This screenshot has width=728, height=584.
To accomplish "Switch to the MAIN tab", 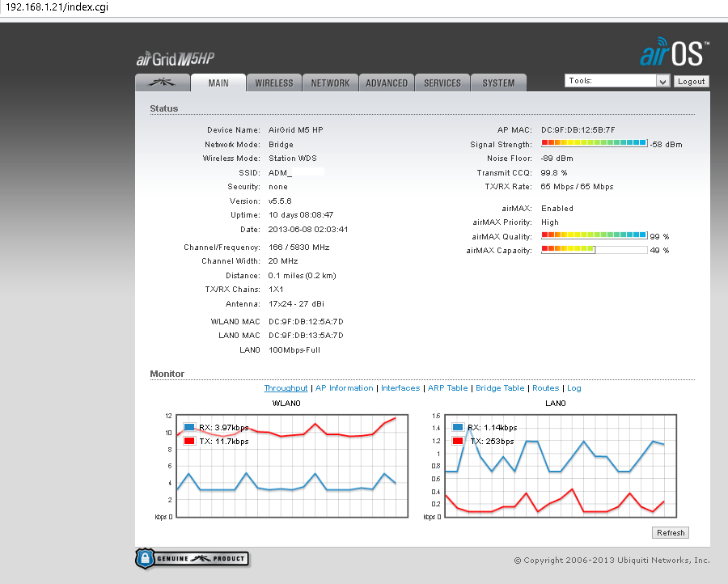I will click(218, 83).
